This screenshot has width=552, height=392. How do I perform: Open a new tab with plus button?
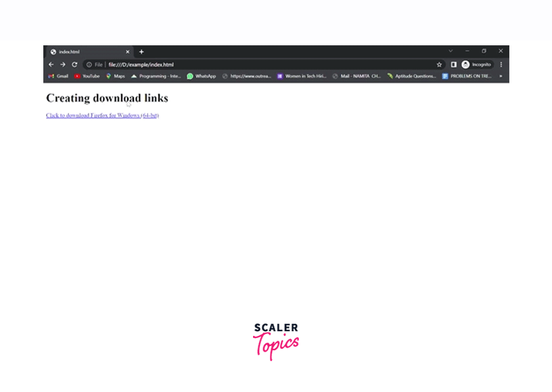141,51
